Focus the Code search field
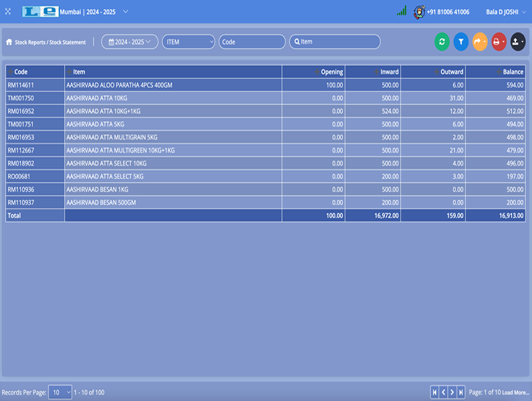The image size is (532, 401). tap(252, 41)
